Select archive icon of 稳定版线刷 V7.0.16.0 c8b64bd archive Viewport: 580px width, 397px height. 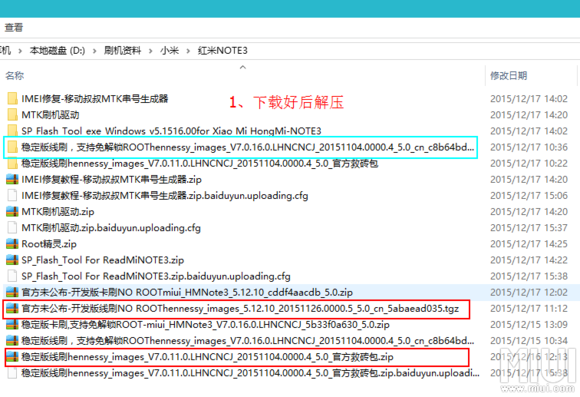click(x=12, y=340)
